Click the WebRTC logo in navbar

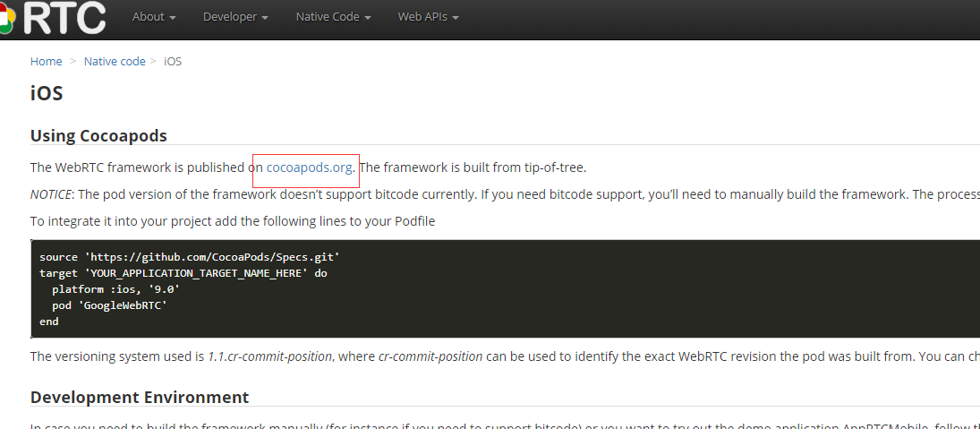pyautogui.click(x=53, y=17)
